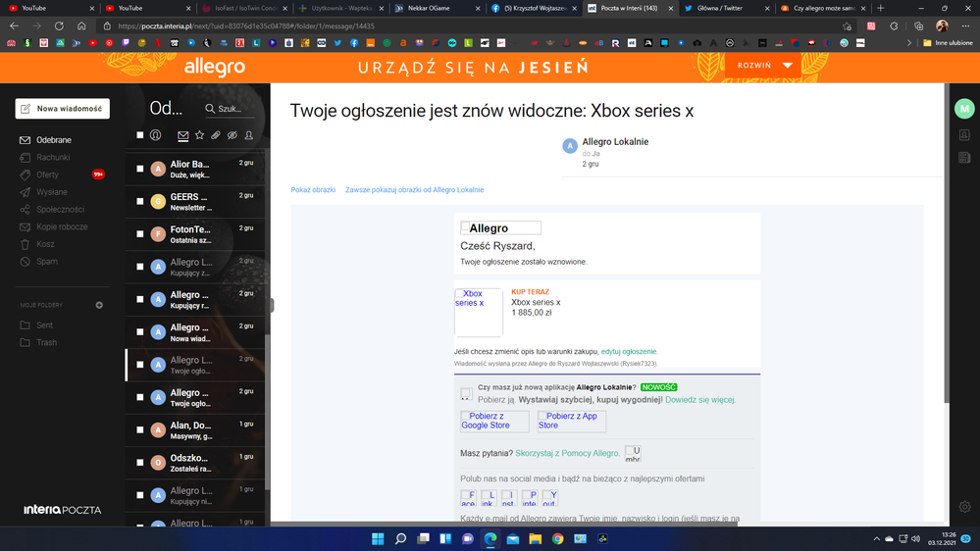Open File Explorer from taskbar
This screenshot has height=551, width=980.
pos(535,538)
